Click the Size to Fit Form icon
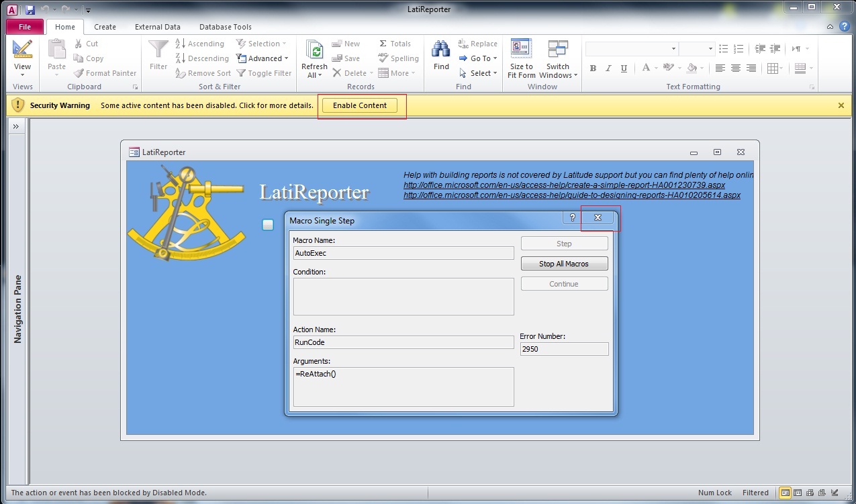 [521, 50]
